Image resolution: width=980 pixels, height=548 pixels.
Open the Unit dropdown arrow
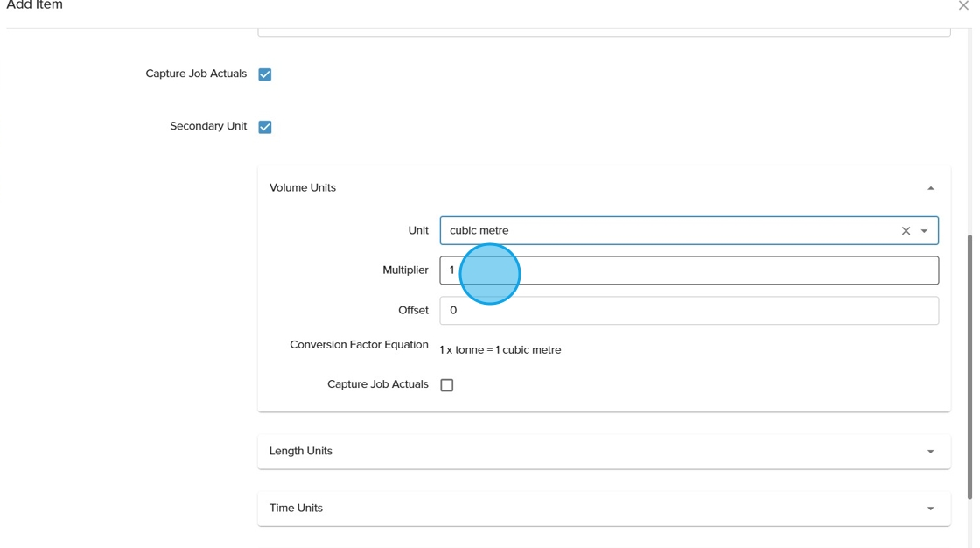pos(925,231)
